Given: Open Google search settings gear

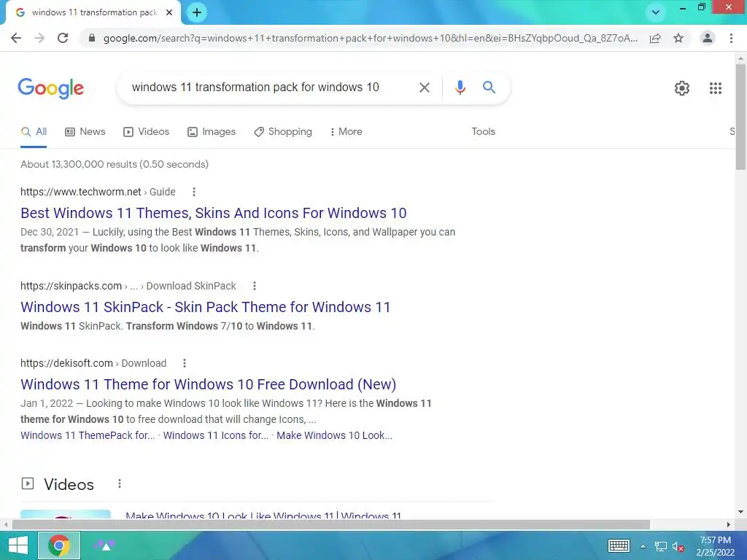Looking at the screenshot, I should coord(682,88).
